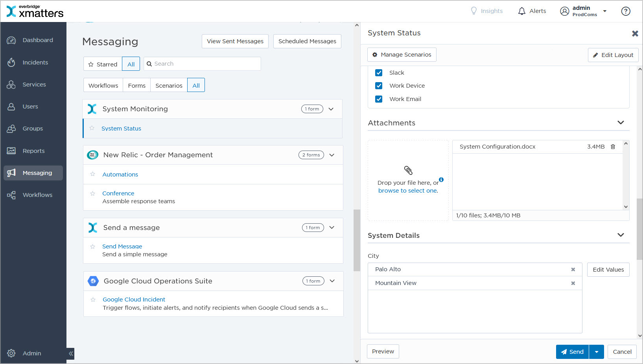643x364 pixels.
Task: Click the messaging list vertical scrollbar
Action: [x=357, y=240]
